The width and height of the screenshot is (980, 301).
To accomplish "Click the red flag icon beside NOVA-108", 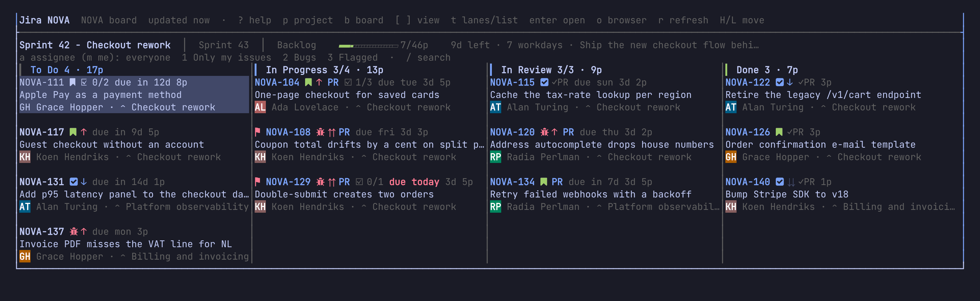I will point(257,132).
